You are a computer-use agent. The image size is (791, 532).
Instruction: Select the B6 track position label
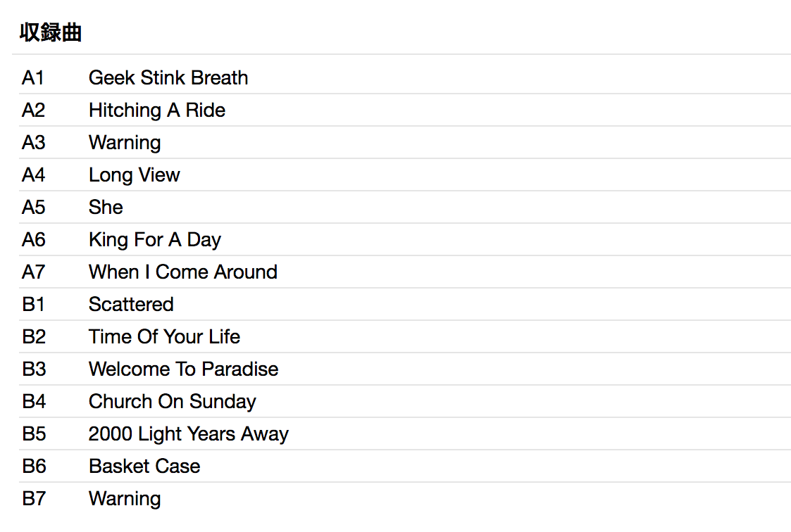click(x=34, y=466)
